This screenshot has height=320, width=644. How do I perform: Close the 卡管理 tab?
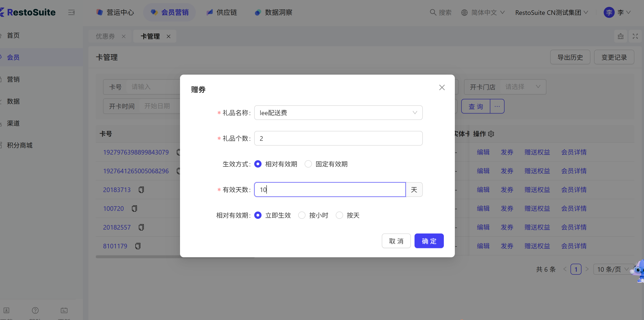coord(169,36)
